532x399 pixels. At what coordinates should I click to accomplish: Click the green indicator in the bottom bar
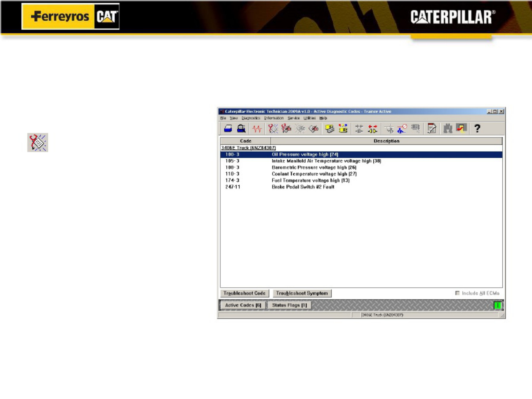[x=497, y=305]
